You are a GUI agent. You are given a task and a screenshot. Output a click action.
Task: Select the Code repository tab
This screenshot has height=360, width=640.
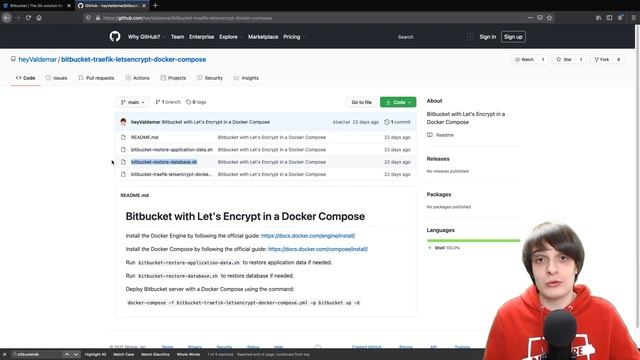pos(25,78)
